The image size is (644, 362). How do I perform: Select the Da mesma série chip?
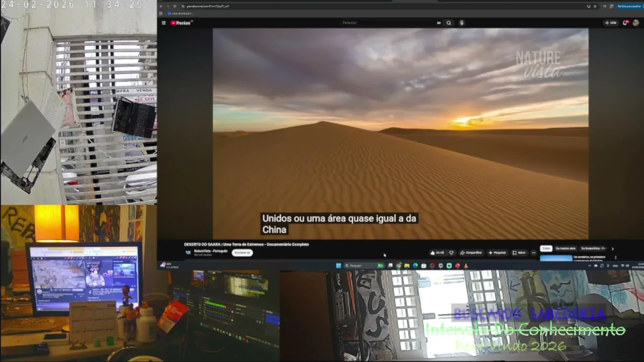[x=566, y=248]
